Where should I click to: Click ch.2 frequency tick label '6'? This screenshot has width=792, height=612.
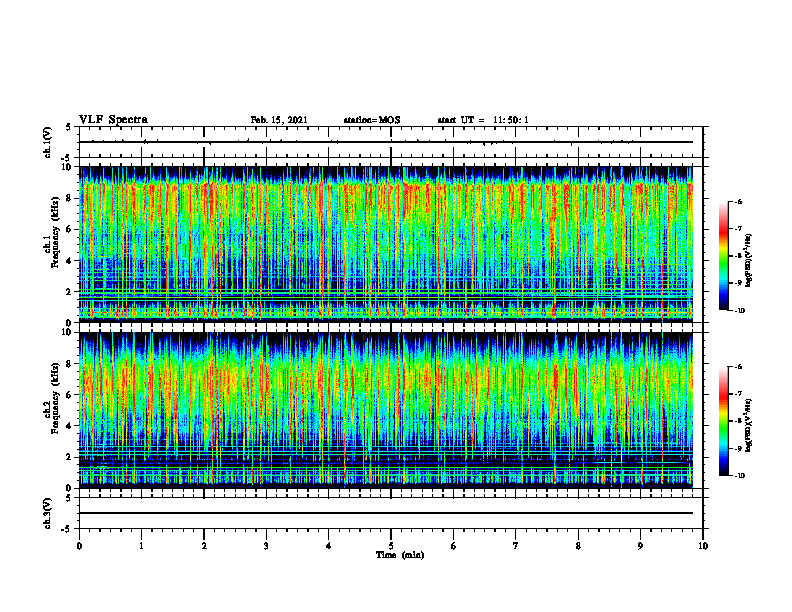click(69, 395)
